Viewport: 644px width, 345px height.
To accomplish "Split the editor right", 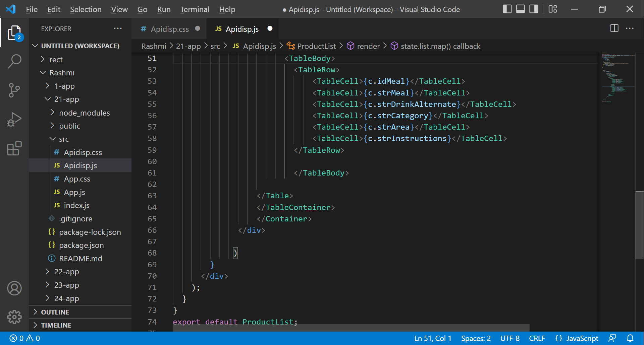I will pos(614,28).
